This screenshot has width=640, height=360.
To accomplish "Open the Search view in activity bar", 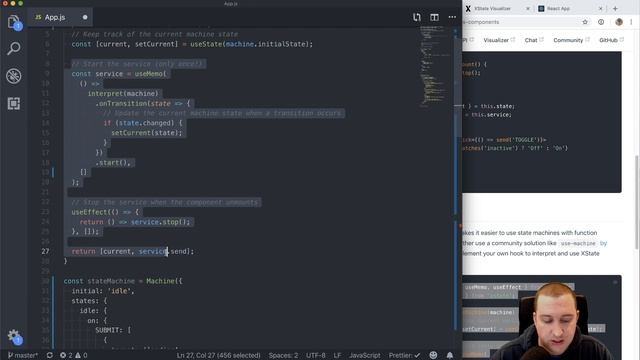I will click(x=14, y=49).
